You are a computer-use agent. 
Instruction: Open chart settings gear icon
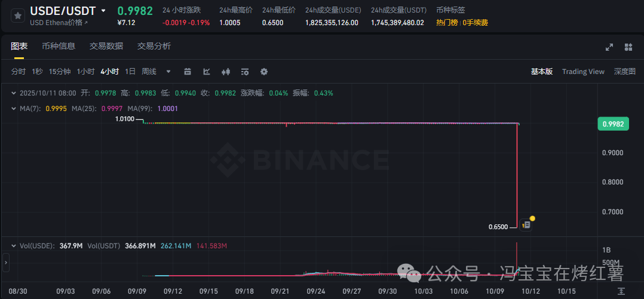(x=264, y=72)
